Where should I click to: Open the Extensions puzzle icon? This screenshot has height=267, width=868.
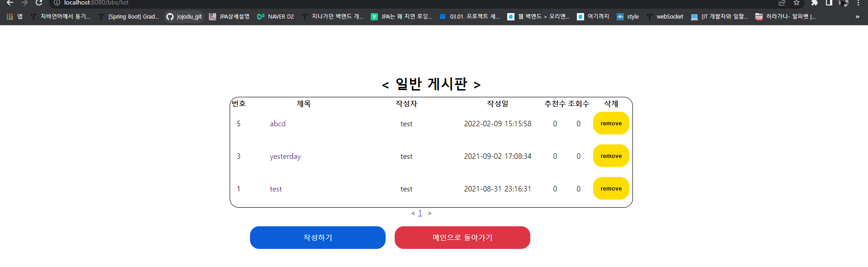point(815,3)
